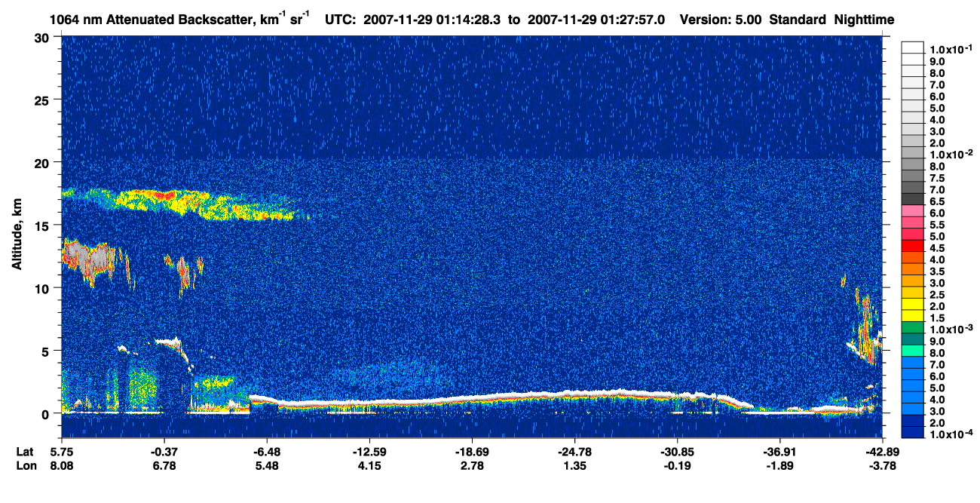Viewport: 980px width, 503px height.
Task: Click the longitude value "2.78"
Action: click(x=472, y=465)
